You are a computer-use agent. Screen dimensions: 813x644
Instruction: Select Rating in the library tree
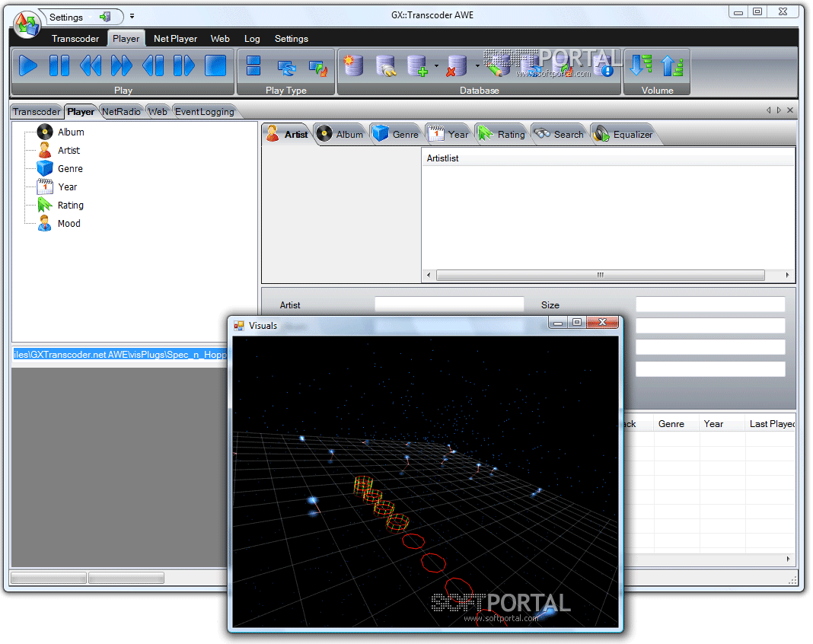coord(70,206)
